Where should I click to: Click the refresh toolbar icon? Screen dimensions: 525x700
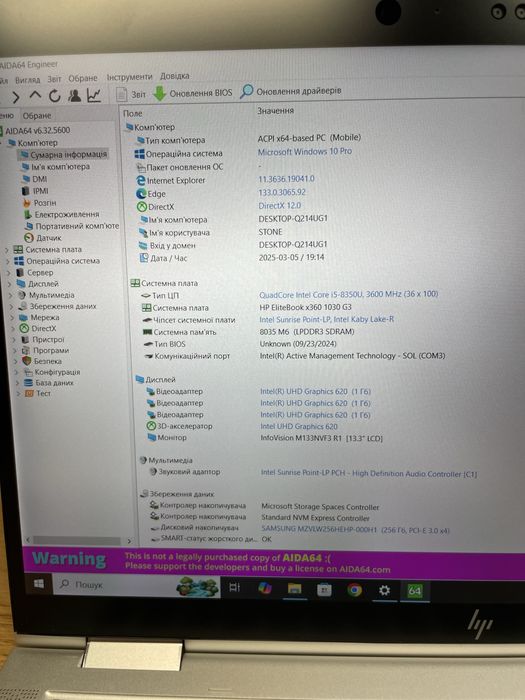point(54,96)
